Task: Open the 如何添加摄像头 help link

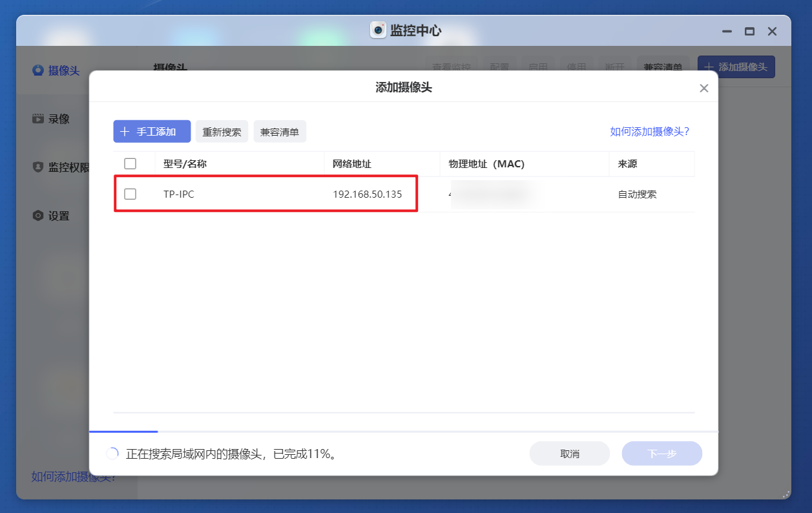Action: (649, 131)
